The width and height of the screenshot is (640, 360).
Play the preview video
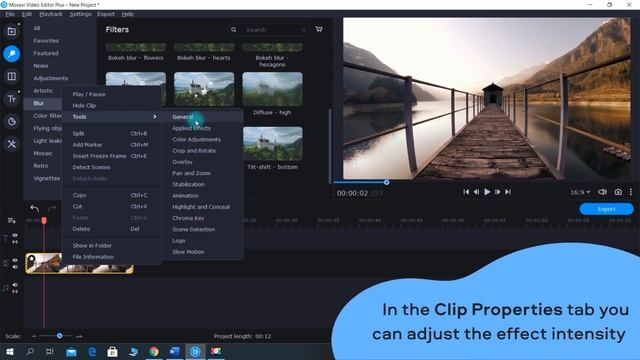coord(487,192)
